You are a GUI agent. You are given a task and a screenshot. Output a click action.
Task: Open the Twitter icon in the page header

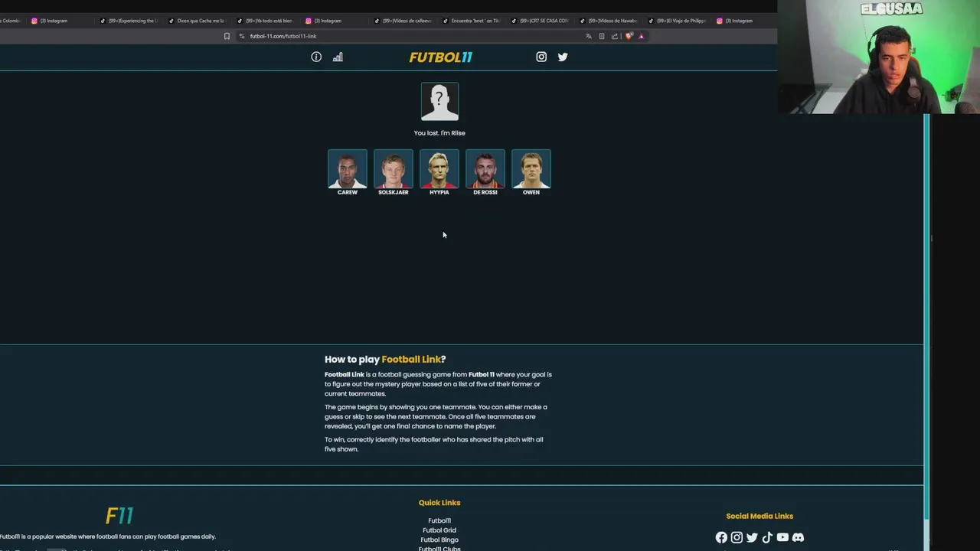563,57
